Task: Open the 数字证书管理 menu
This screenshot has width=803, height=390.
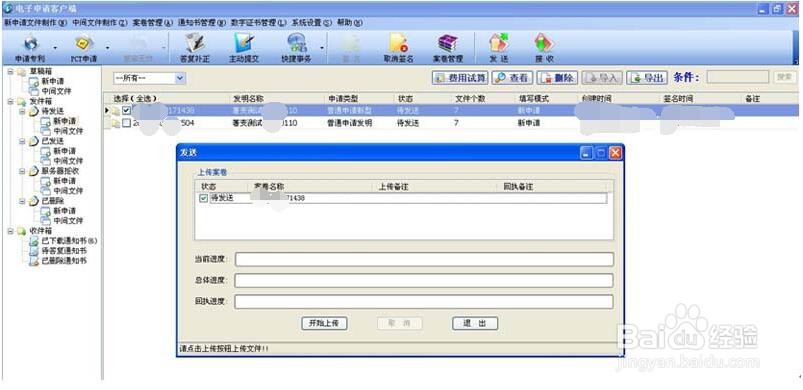Action: point(259,23)
